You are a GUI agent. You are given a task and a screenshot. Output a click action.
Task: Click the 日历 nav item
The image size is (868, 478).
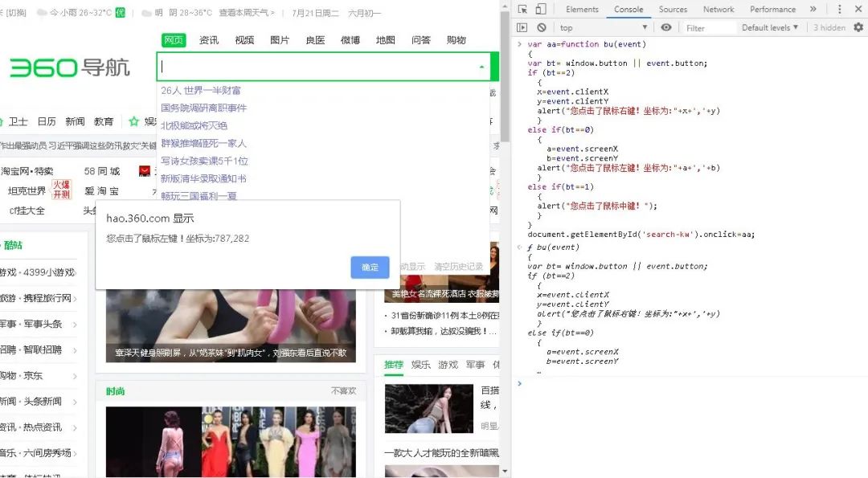(47, 121)
